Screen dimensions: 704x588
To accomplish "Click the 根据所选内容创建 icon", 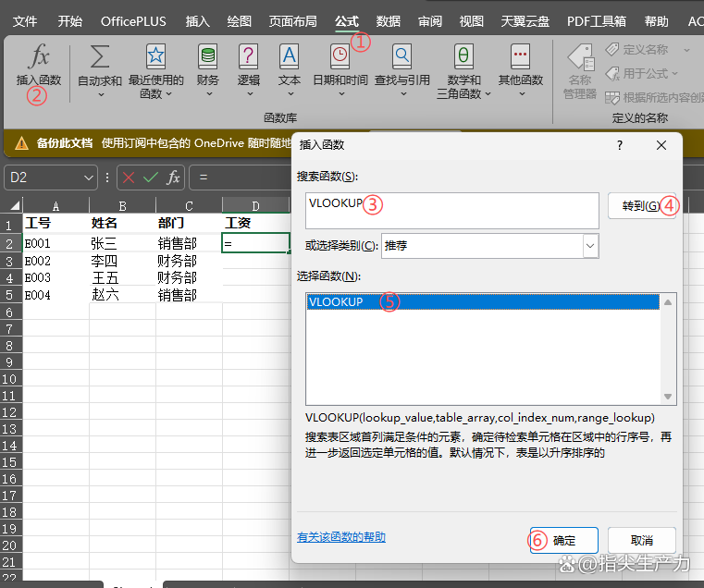I will coord(612,97).
